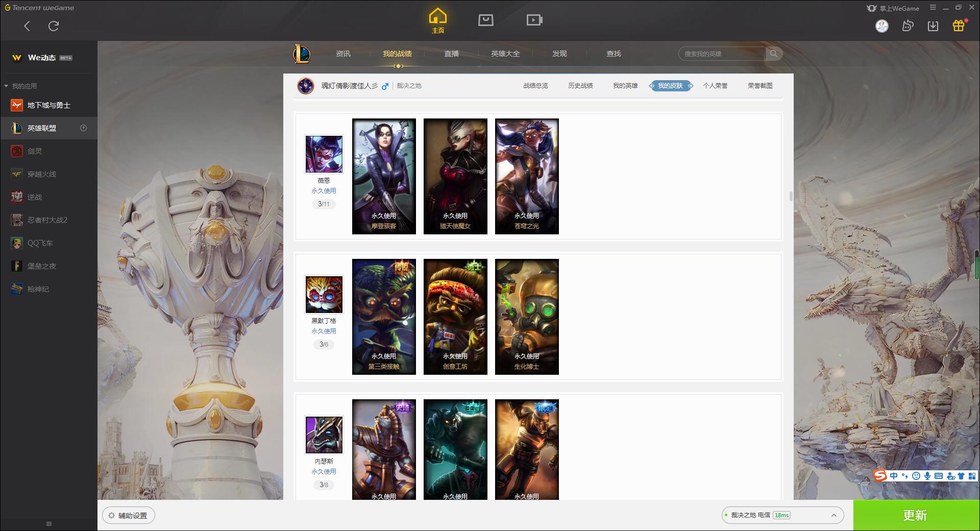The image size is (980, 531).
Task: Click Sogou account user icon
Action: click(950, 476)
